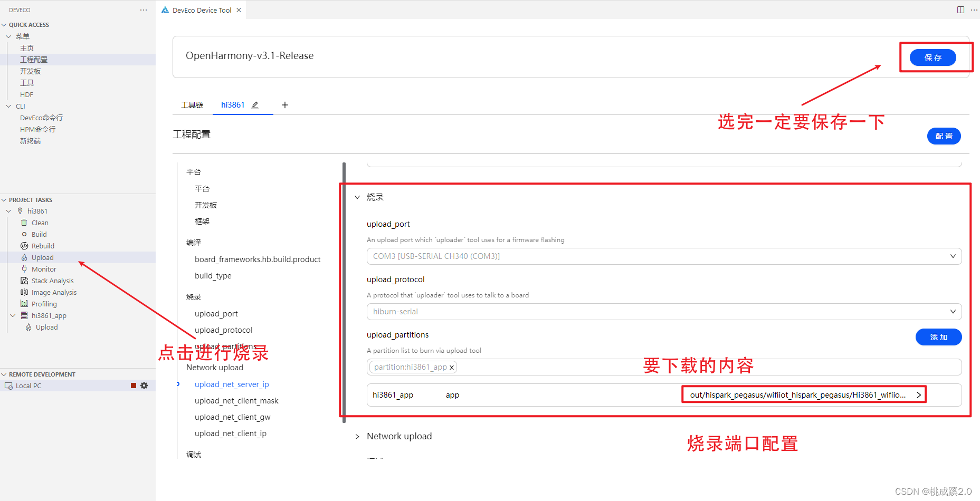
Task: Open the upload_protocol dropdown
Action: [664, 312]
